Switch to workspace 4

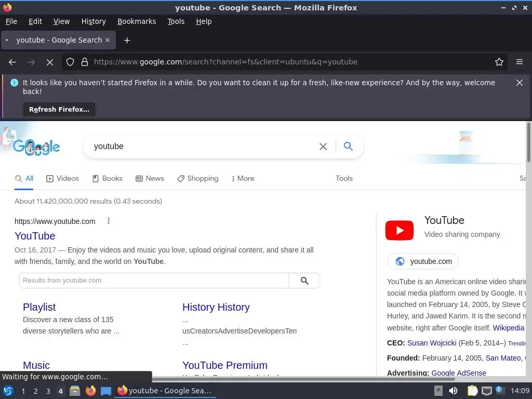coord(60,391)
